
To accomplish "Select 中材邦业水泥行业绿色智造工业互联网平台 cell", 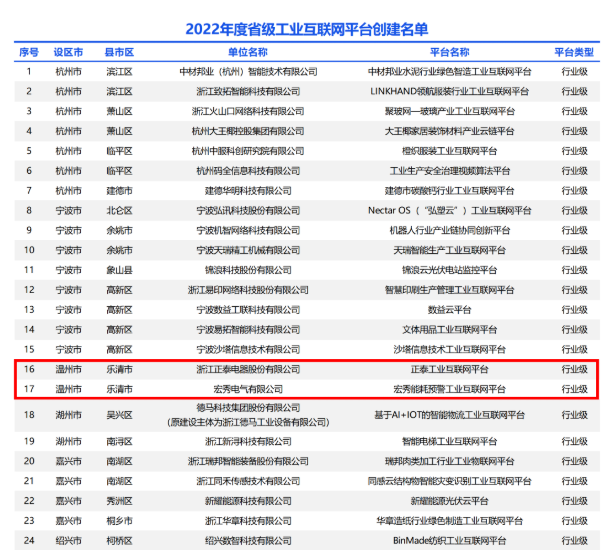I will coord(449,72).
